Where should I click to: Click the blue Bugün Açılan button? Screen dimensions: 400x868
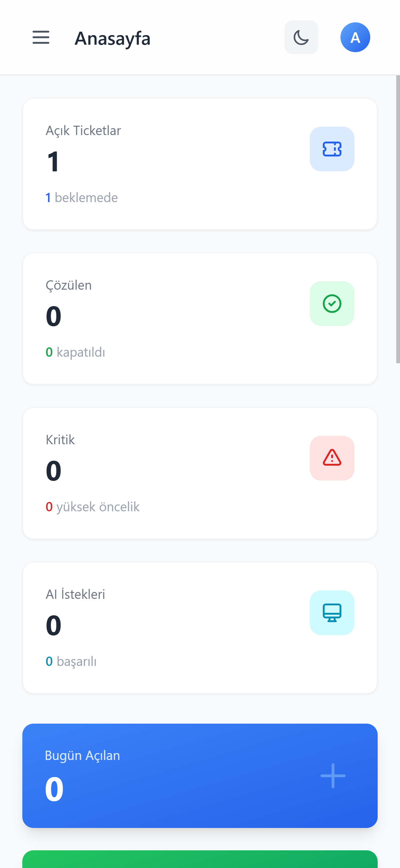click(x=200, y=775)
